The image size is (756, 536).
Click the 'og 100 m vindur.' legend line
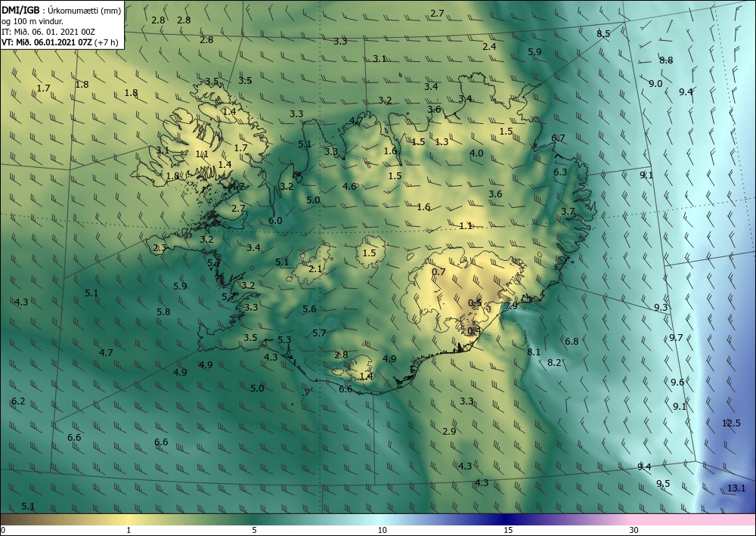33,20
